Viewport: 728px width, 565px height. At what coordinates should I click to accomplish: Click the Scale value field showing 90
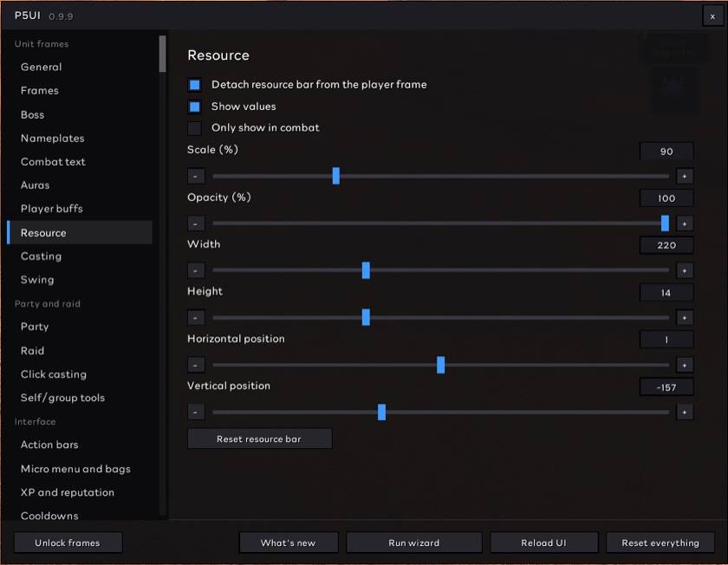tap(666, 152)
